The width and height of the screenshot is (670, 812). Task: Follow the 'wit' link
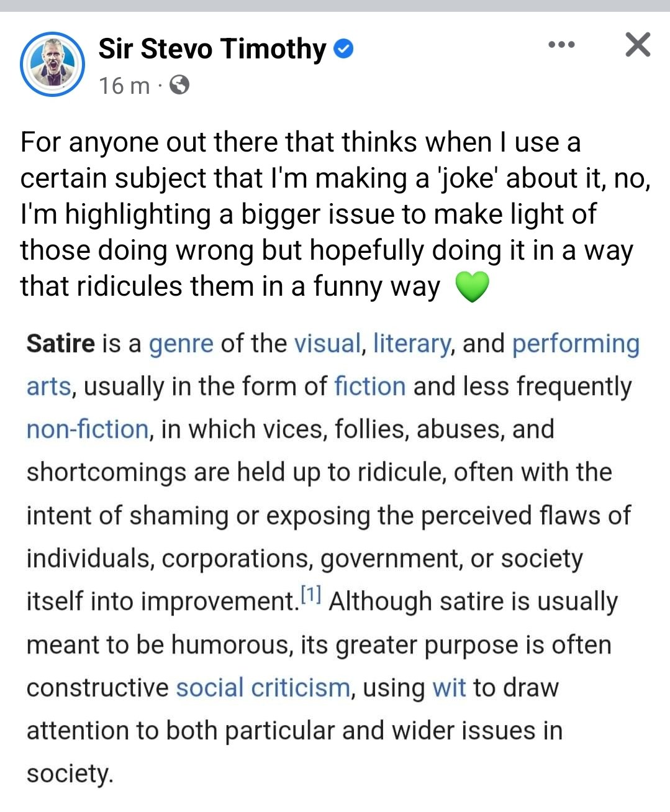[x=449, y=688]
